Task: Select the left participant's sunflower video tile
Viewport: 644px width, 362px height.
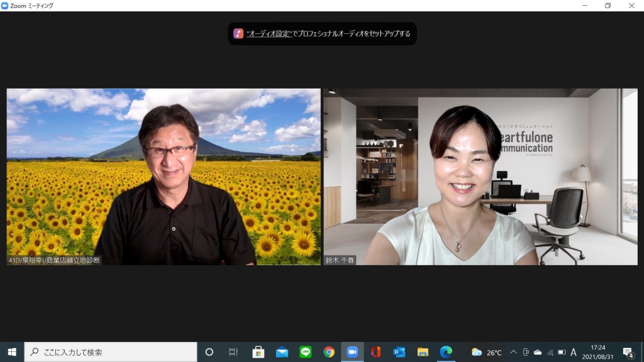Action: click(x=164, y=177)
